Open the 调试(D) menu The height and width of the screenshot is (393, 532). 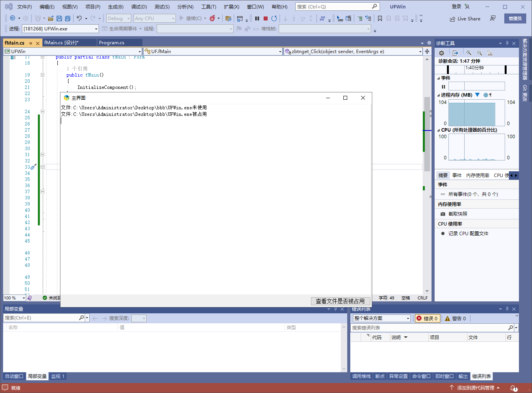pyautogui.click(x=139, y=7)
